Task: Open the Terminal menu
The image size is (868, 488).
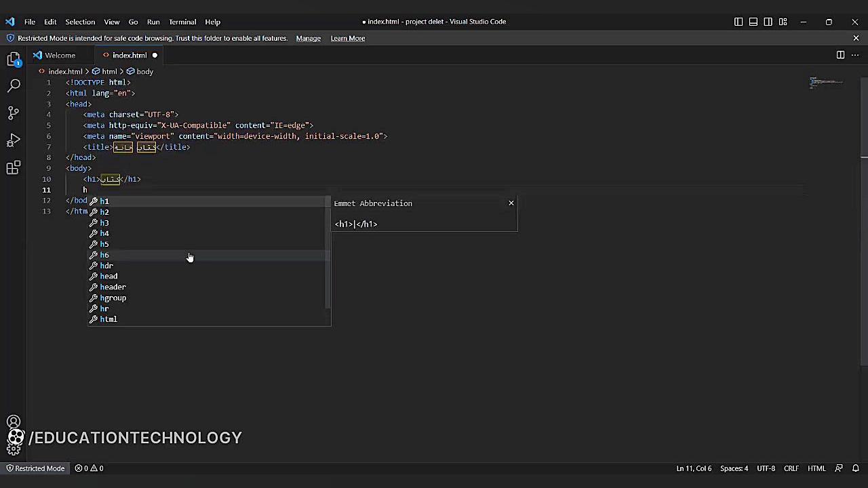Action: [x=182, y=22]
